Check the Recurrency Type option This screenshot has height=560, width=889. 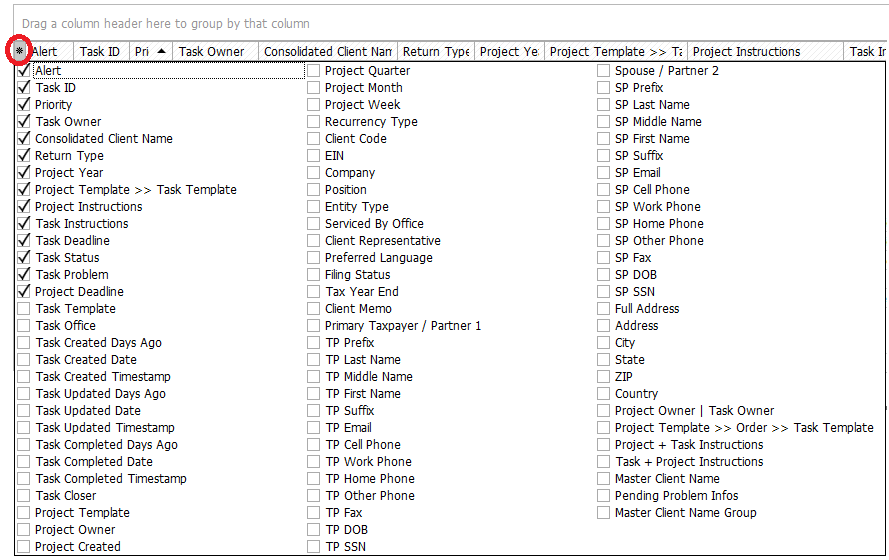coord(314,122)
